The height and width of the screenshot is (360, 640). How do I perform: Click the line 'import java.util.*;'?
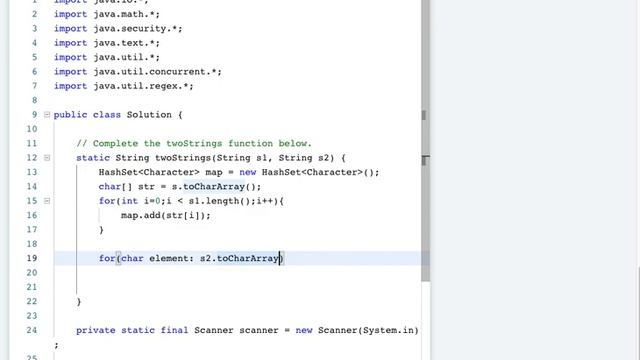click(107, 57)
